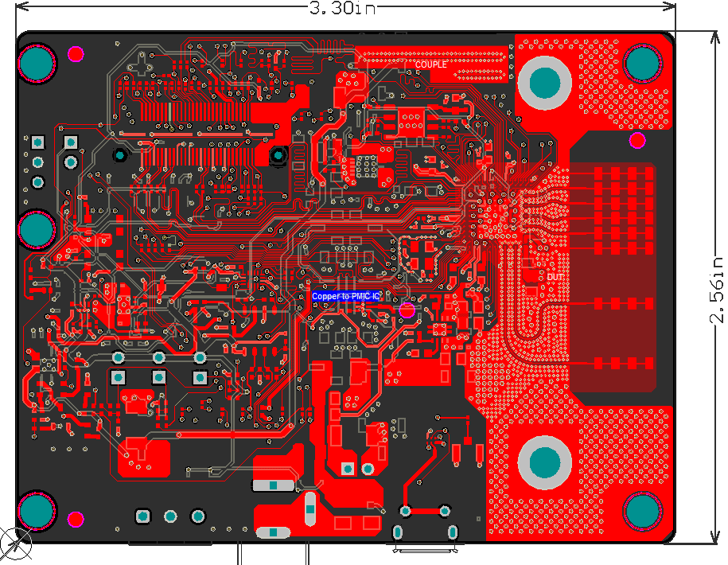Click the COUPLE text label on the board
The height and width of the screenshot is (565, 728).
coord(431,64)
